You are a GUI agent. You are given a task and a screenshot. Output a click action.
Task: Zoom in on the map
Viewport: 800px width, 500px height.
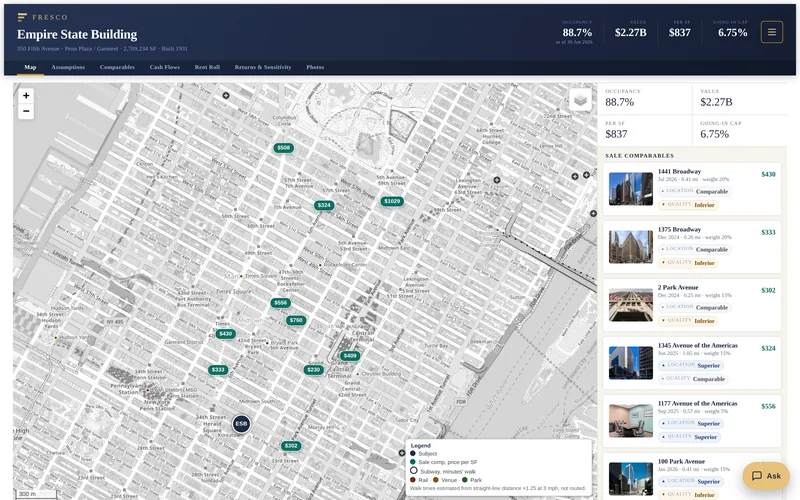coord(26,95)
